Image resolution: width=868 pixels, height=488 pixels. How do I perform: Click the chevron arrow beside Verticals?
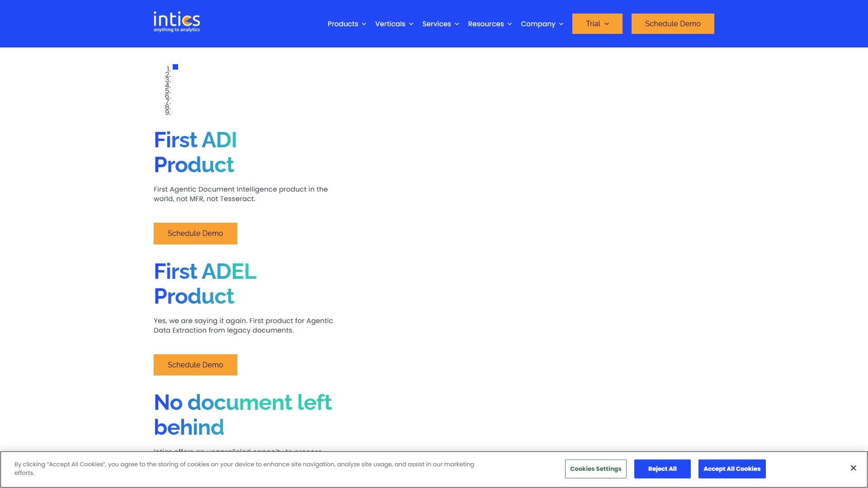(411, 24)
